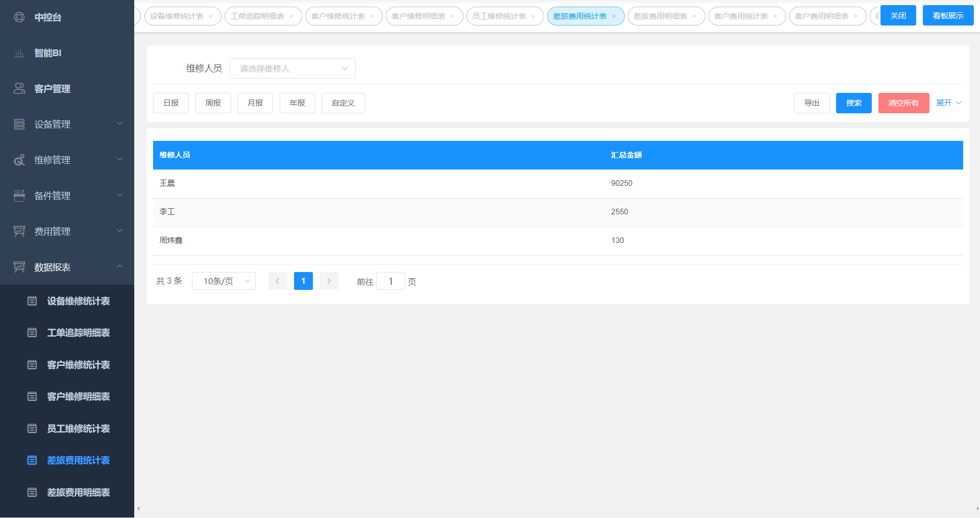
Task: Click the 维修管理 gear icon
Action: click(19, 160)
